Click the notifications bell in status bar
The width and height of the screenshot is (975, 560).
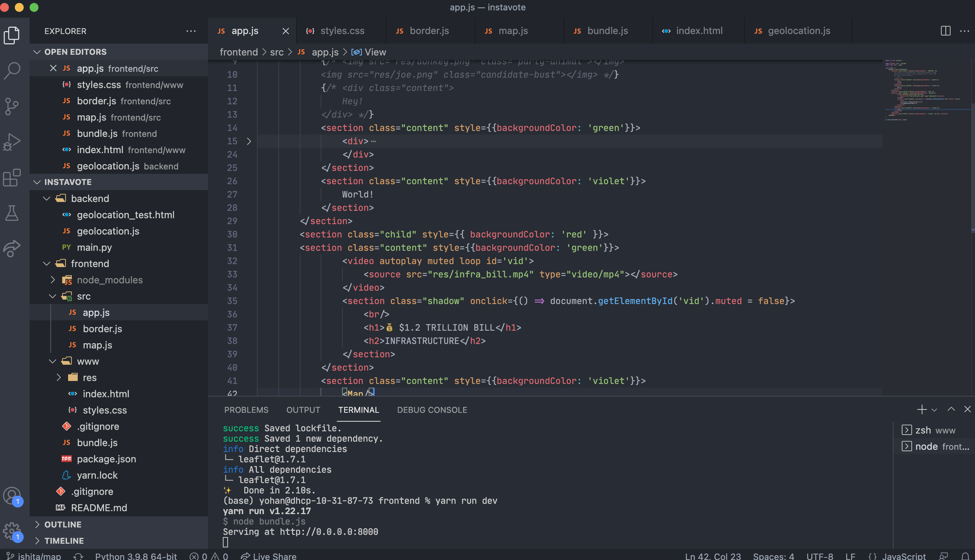[965, 556]
